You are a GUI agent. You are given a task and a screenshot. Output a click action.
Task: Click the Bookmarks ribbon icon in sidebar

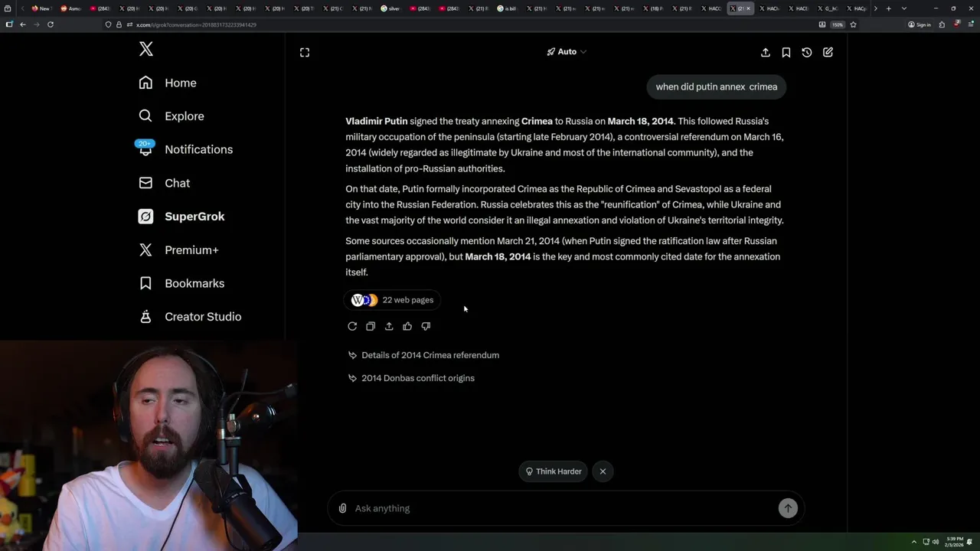[145, 283]
